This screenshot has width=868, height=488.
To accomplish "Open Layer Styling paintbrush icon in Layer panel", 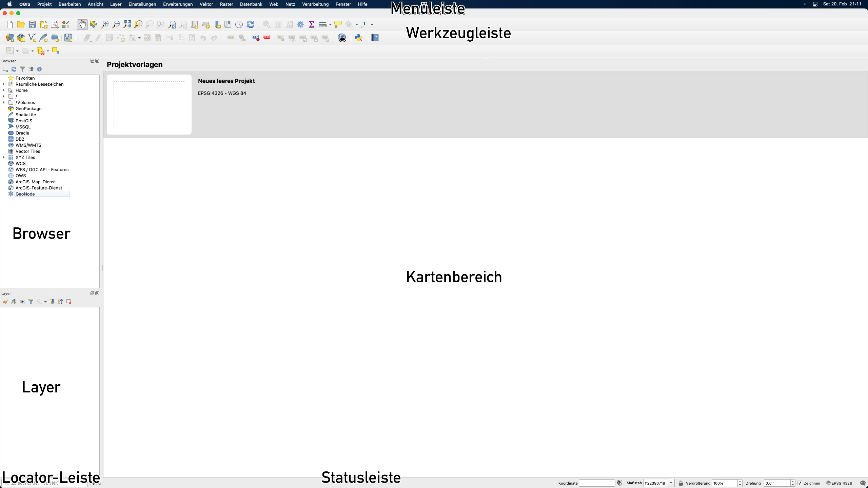I will point(5,302).
